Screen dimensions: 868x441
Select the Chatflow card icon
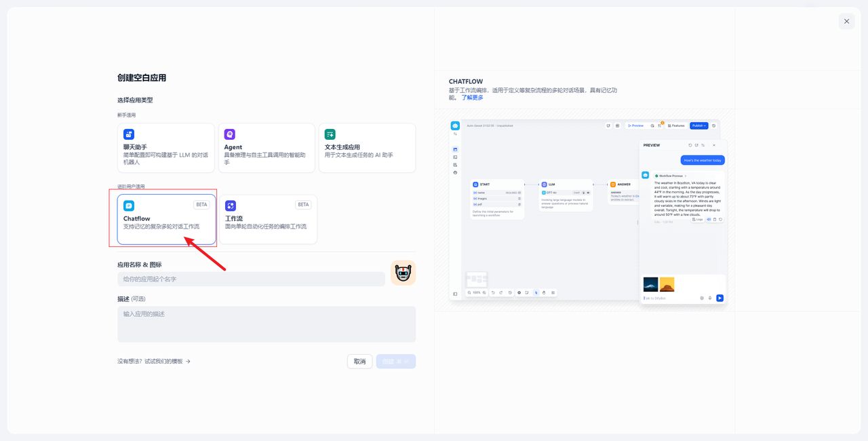(129, 206)
